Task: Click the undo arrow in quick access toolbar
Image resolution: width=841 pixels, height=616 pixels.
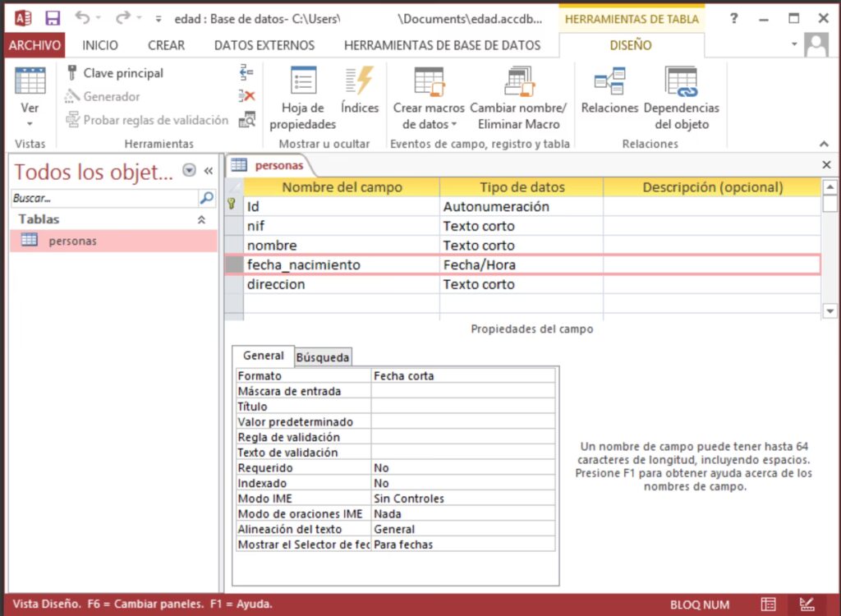Action: click(x=82, y=18)
